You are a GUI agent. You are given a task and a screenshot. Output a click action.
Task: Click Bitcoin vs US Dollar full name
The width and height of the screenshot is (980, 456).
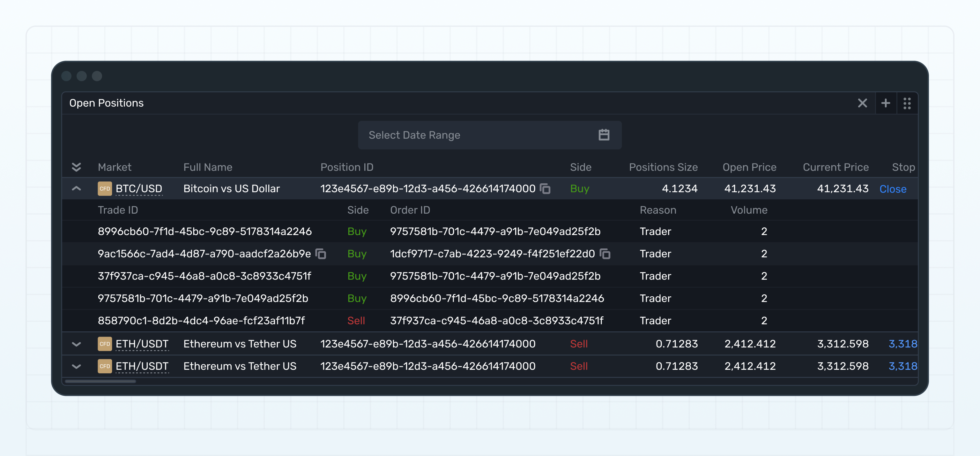tap(232, 189)
